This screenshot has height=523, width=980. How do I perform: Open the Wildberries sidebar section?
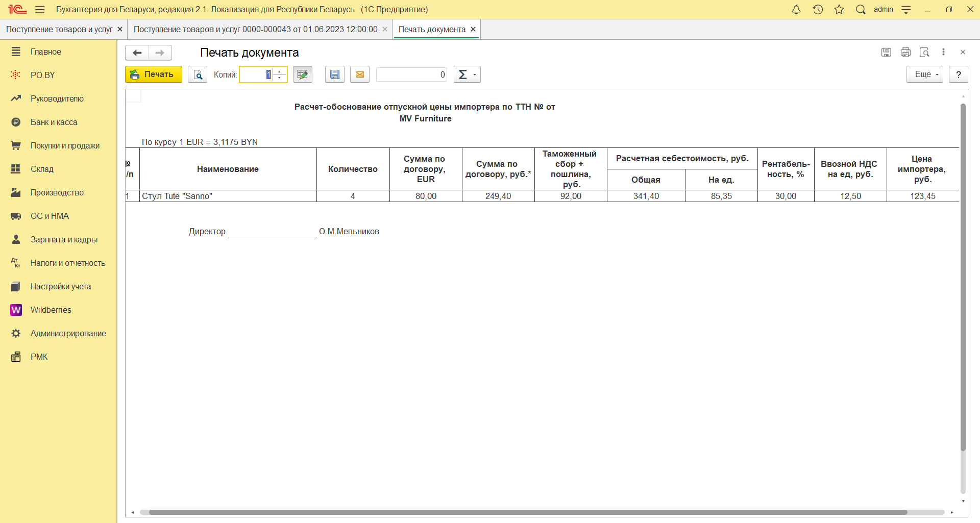51,310
